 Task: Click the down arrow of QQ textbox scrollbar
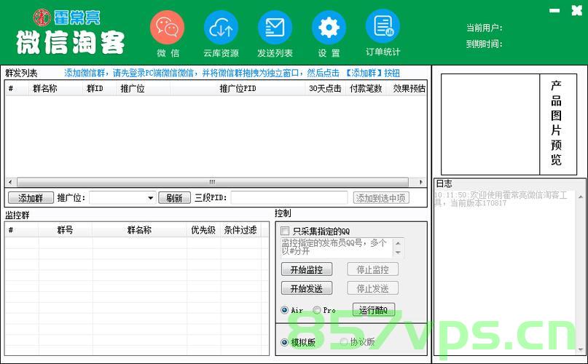(x=398, y=253)
